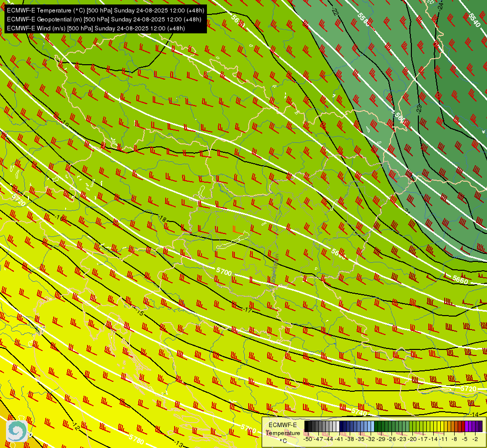Click the orange highlighted wind barb
487x448 pixels.
click(x=238, y=230)
